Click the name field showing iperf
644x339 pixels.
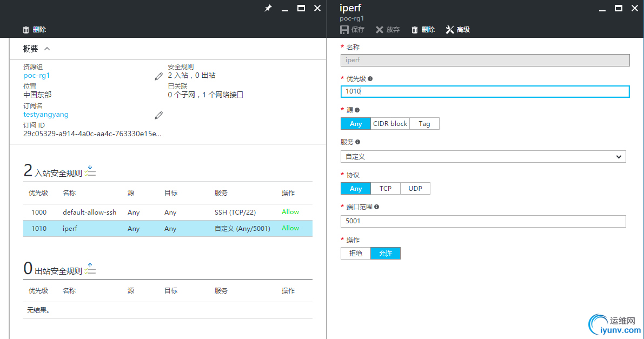pyautogui.click(x=484, y=60)
